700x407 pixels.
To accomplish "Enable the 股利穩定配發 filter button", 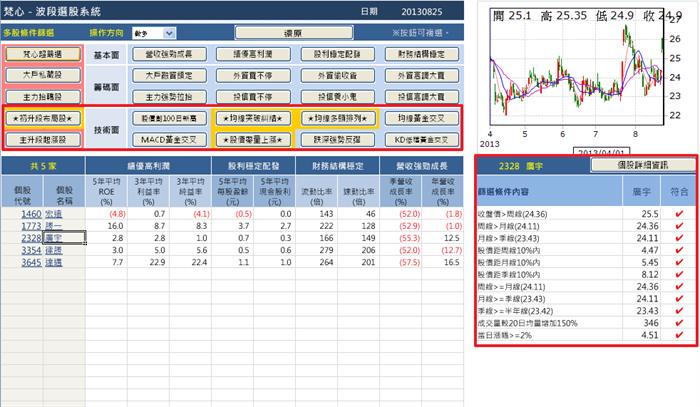I will pyautogui.click(x=338, y=54).
